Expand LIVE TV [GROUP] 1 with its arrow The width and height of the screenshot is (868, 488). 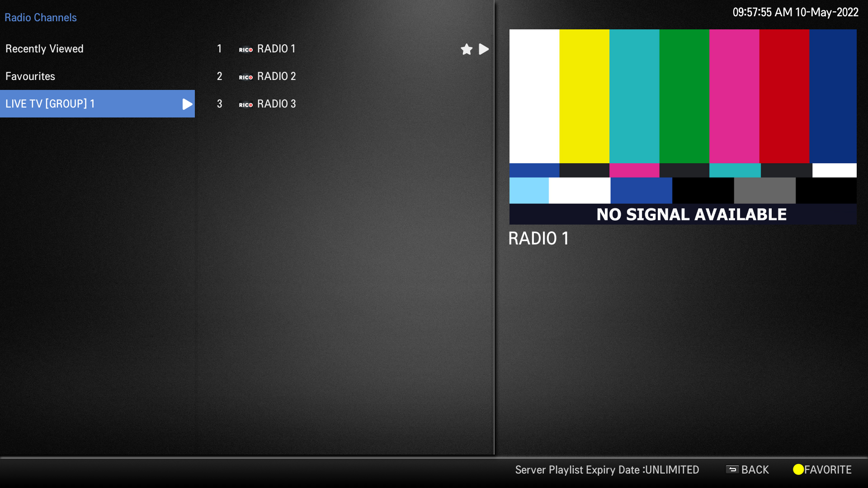point(187,104)
